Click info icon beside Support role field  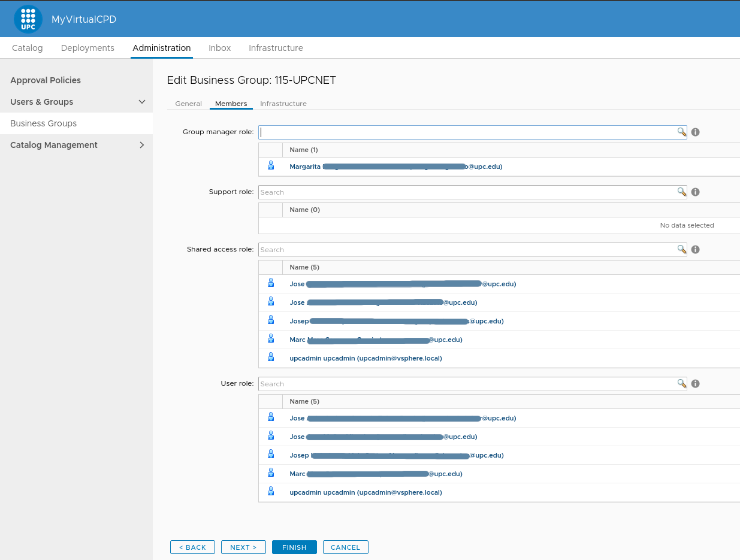point(695,192)
